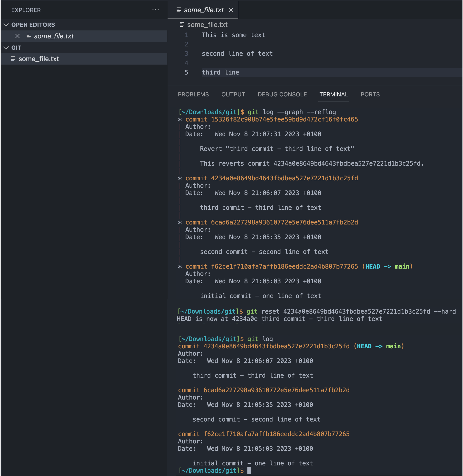Select the Terminal panel tab

tap(334, 94)
